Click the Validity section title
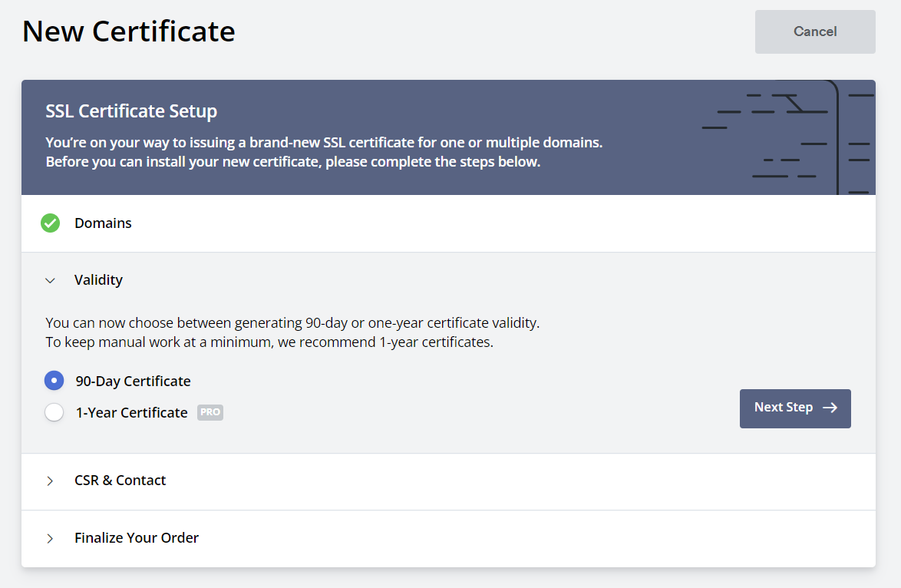This screenshot has width=901, height=588. [x=98, y=280]
